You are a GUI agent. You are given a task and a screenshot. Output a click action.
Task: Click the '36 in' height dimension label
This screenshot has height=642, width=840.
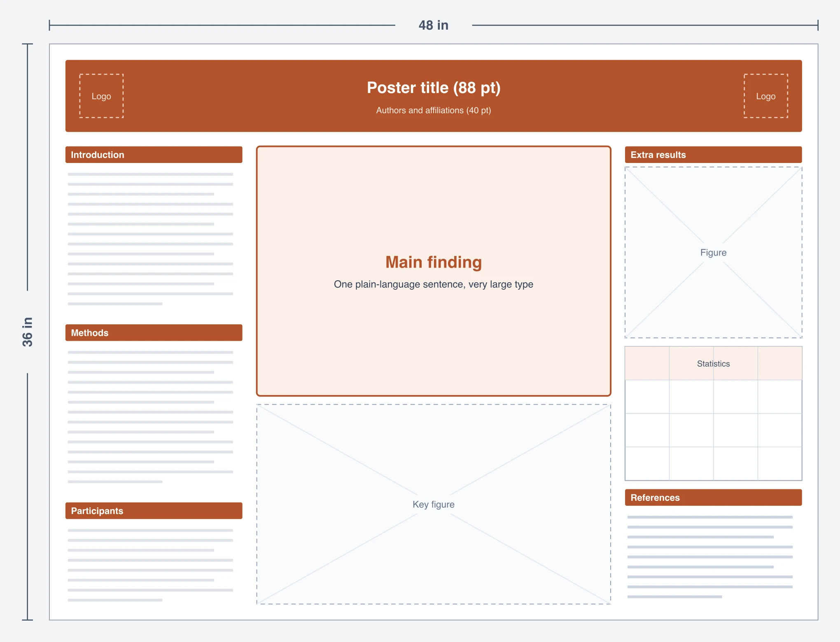27,332
